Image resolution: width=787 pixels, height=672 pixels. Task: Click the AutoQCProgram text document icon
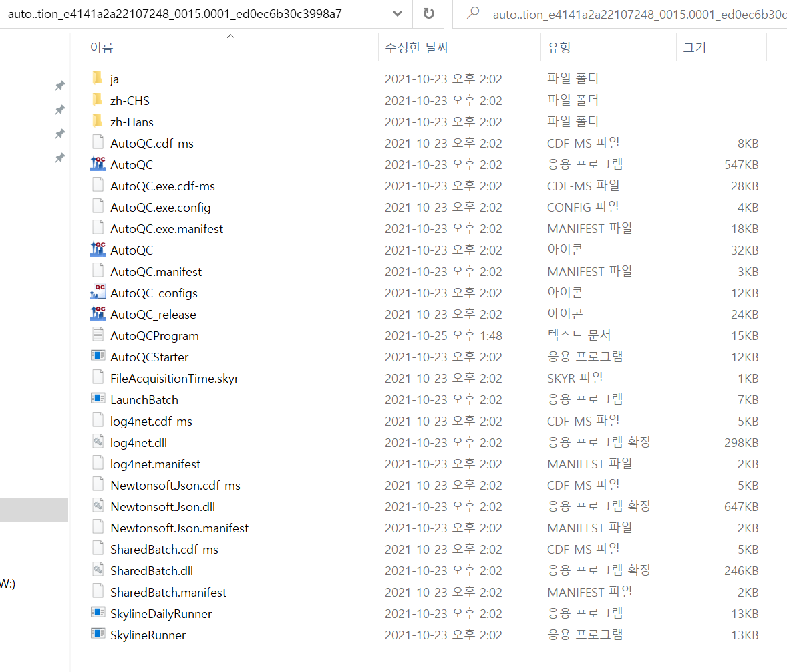(98, 335)
